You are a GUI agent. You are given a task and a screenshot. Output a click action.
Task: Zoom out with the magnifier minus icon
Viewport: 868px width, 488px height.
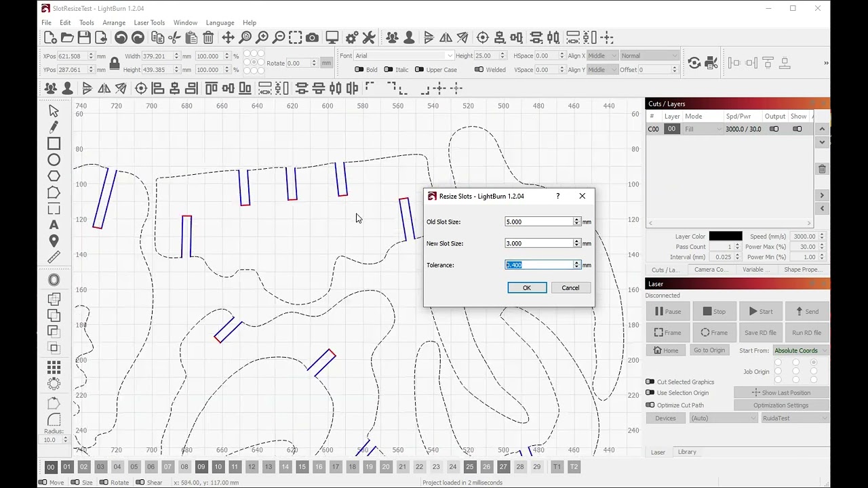click(x=279, y=38)
